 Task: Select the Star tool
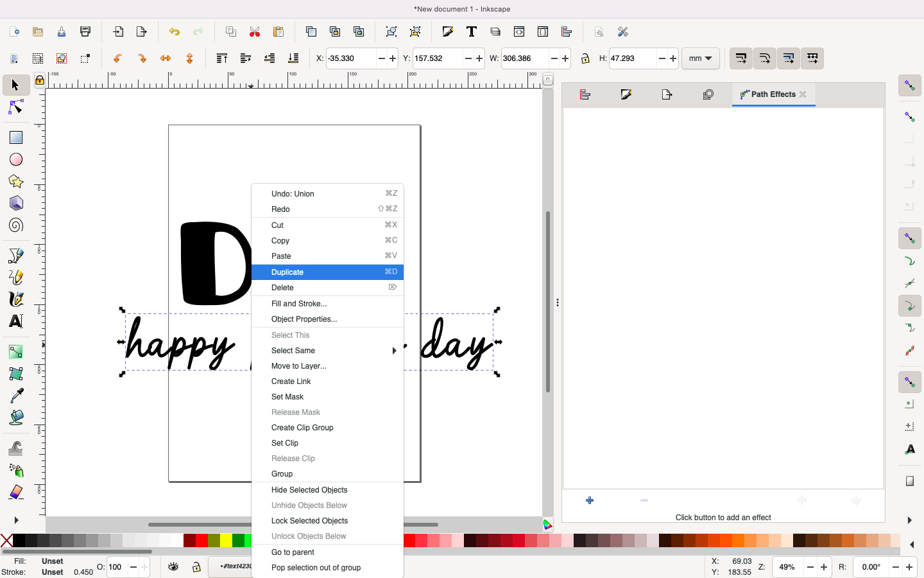click(x=16, y=182)
